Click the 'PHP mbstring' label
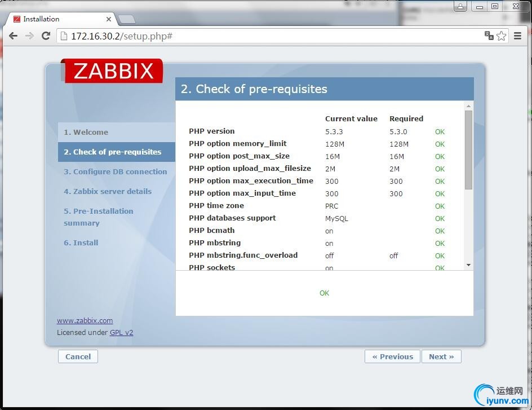This screenshot has width=532, height=410. pos(215,243)
